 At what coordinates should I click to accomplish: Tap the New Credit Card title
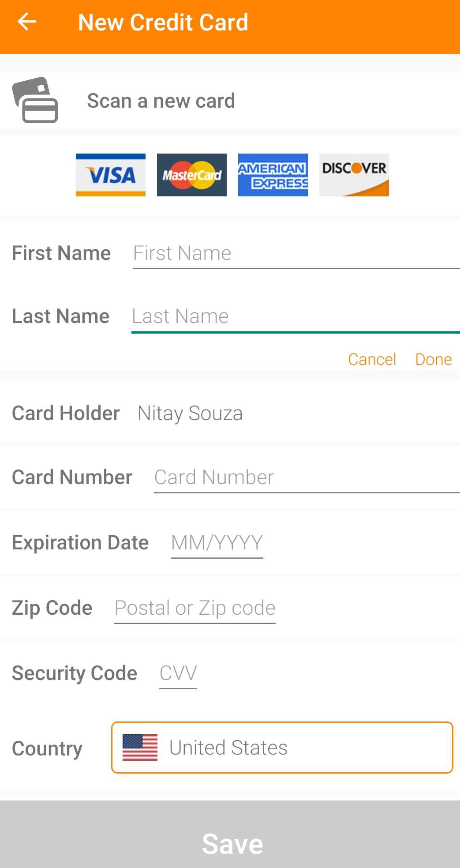pyautogui.click(x=163, y=23)
